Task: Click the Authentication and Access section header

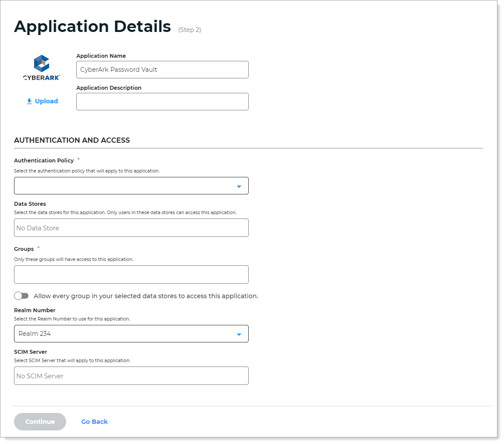Action: pos(72,140)
